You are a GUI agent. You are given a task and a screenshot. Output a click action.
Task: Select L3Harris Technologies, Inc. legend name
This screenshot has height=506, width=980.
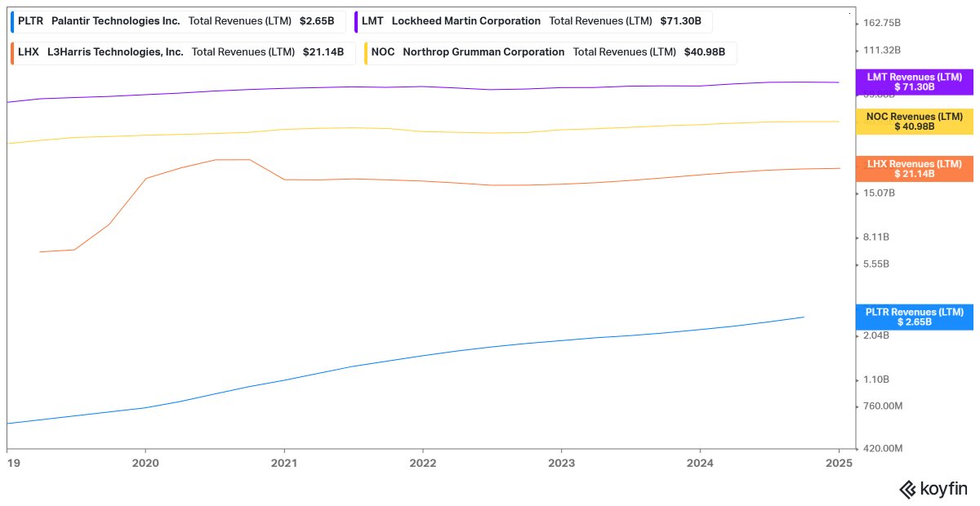115,52
